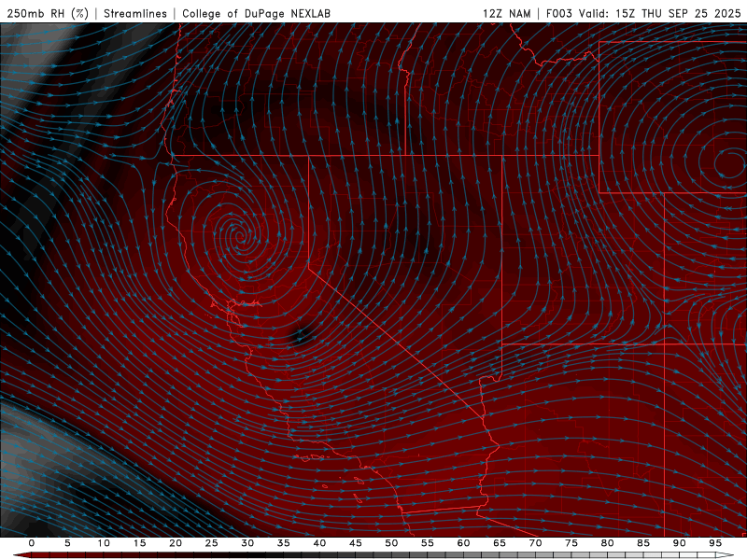Click the colorbar label "35"
Image resolution: width=747 pixels, height=560 pixels.
pos(284,543)
